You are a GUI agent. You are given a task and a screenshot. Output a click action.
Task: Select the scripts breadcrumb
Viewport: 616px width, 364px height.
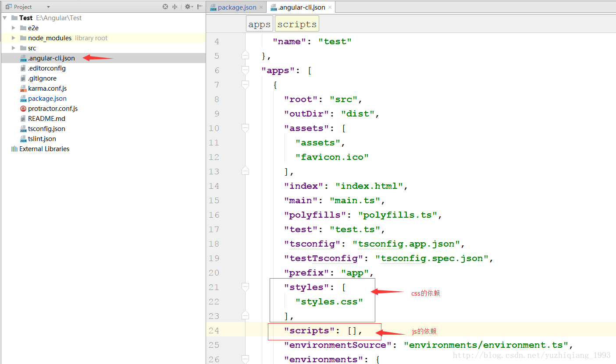pyautogui.click(x=297, y=24)
